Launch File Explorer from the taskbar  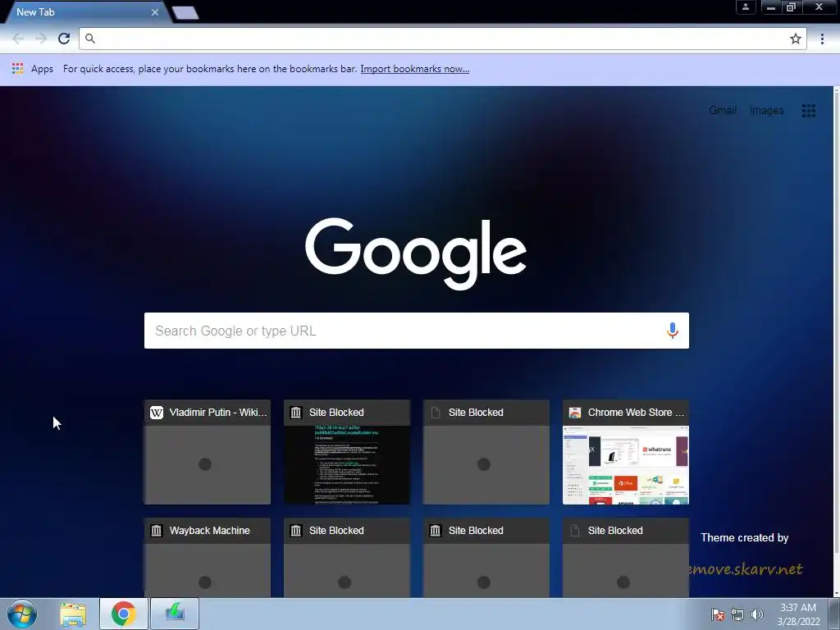tap(73, 614)
